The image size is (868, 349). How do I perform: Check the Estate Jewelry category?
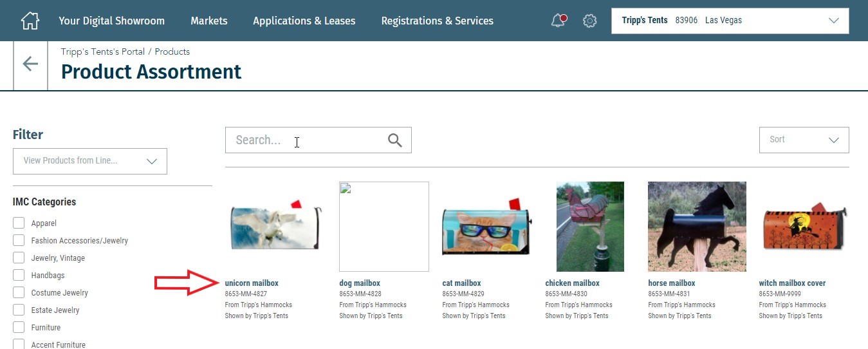click(19, 310)
